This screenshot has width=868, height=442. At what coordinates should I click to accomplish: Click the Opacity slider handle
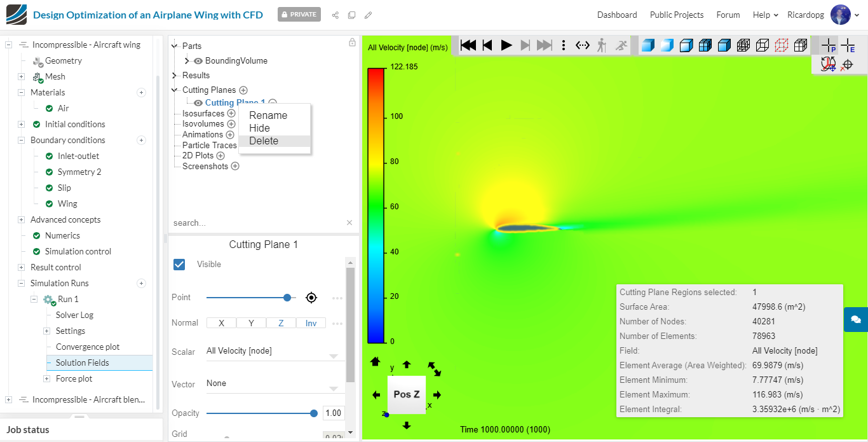[x=314, y=413]
